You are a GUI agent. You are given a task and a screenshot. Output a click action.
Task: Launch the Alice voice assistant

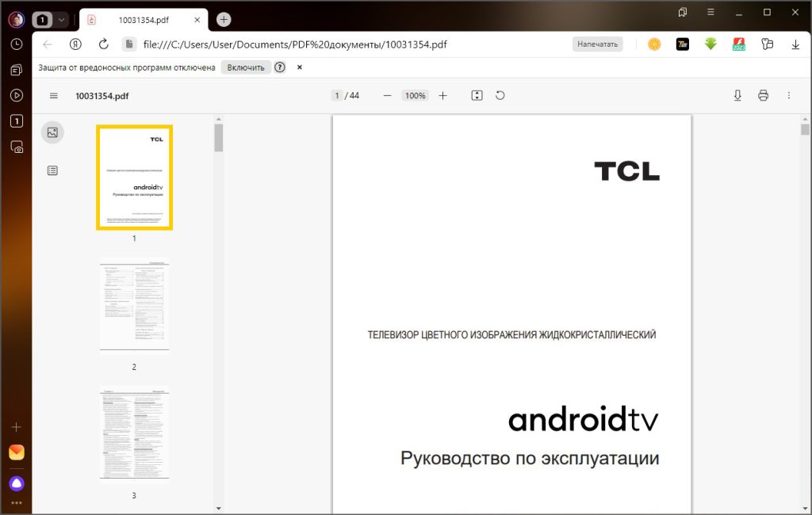(17, 483)
